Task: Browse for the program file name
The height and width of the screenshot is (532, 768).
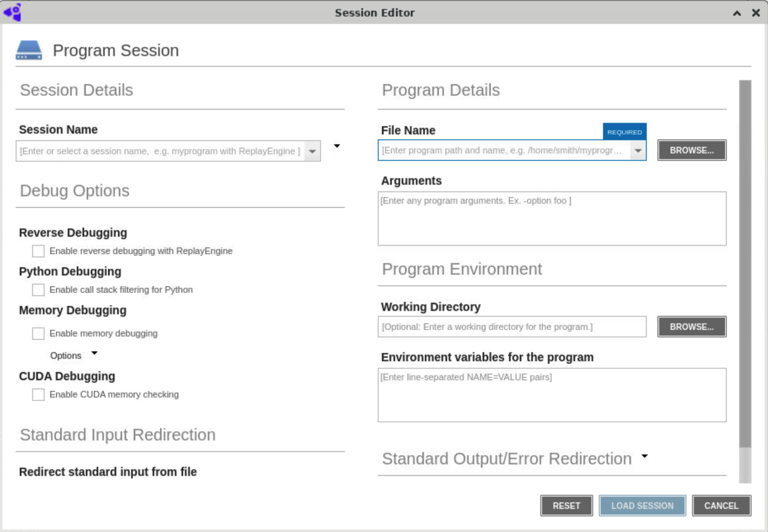Action: point(691,151)
